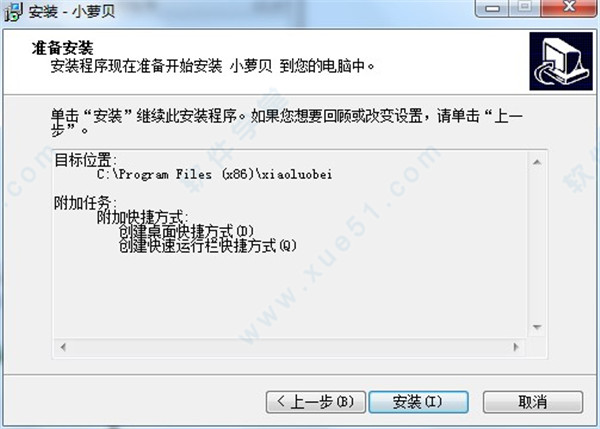Cancel setup with the 取消 button
This screenshot has height=429, width=600.
[533, 402]
